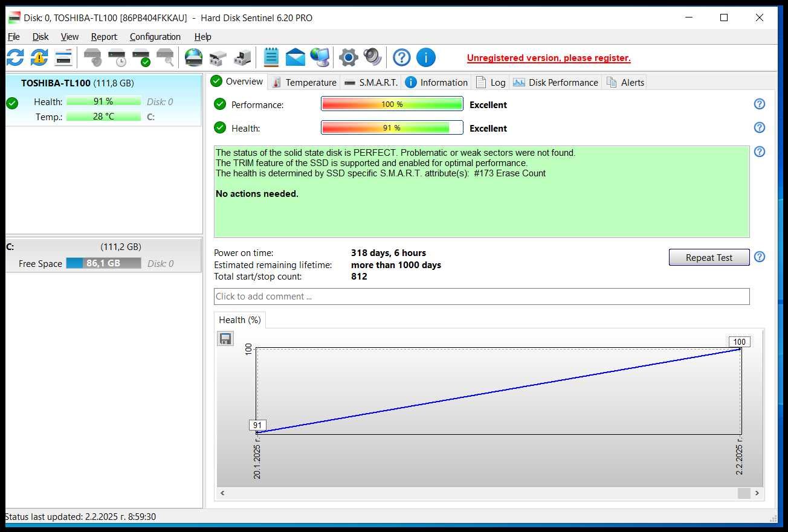This screenshot has width=788, height=532.
Task: Open the Help menu
Action: click(x=202, y=37)
